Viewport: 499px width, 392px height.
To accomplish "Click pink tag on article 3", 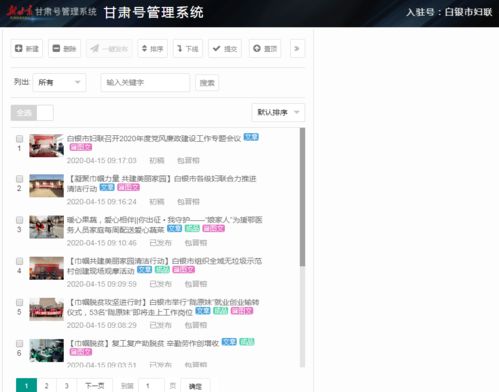I will tap(214, 228).
